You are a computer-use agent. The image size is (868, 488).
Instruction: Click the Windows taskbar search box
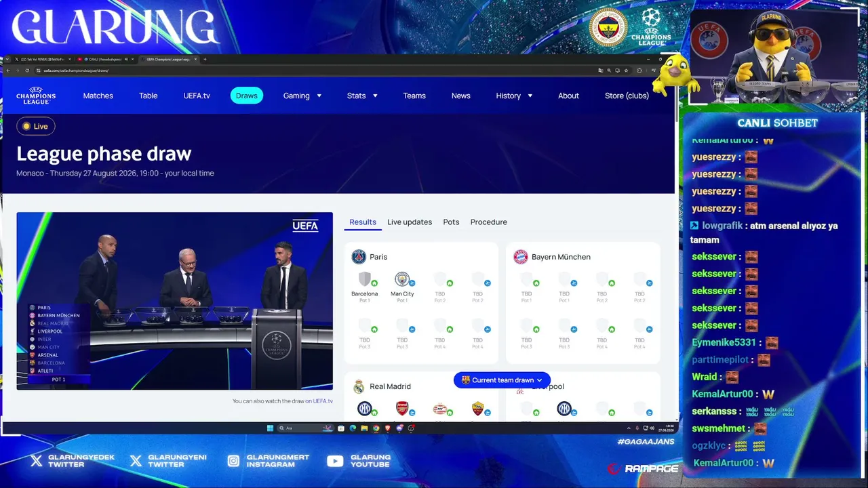point(305,428)
